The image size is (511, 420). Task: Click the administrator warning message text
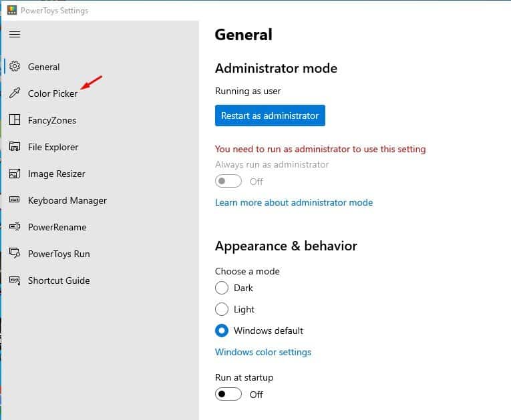coord(321,149)
